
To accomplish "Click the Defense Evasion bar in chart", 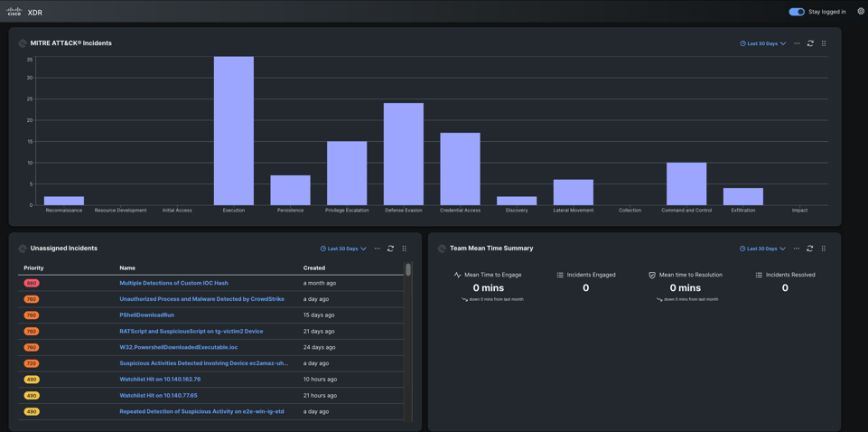I will tap(404, 154).
